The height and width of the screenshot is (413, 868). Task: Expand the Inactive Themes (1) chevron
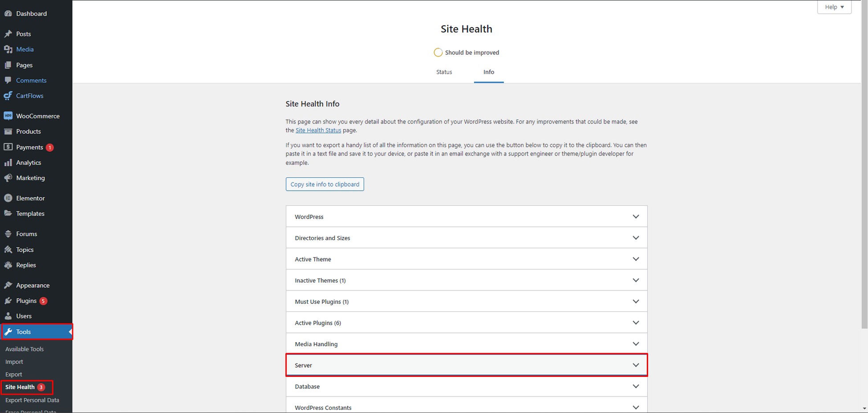pyautogui.click(x=636, y=280)
